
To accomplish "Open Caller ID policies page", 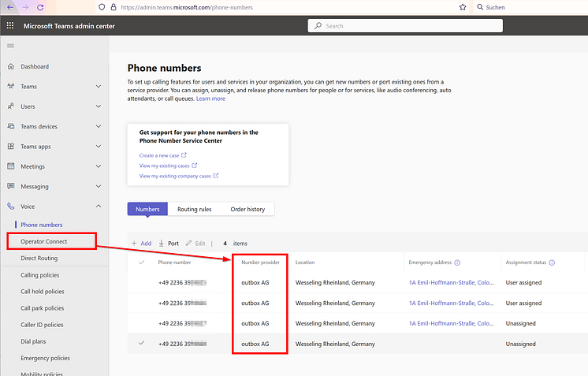I will click(x=42, y=325).
